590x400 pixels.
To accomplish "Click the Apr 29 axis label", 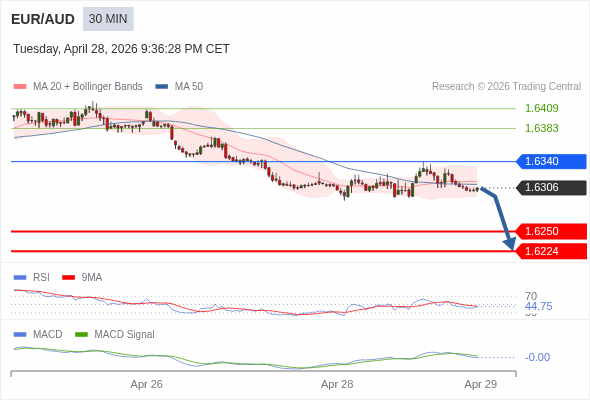I will coord(481,385).
